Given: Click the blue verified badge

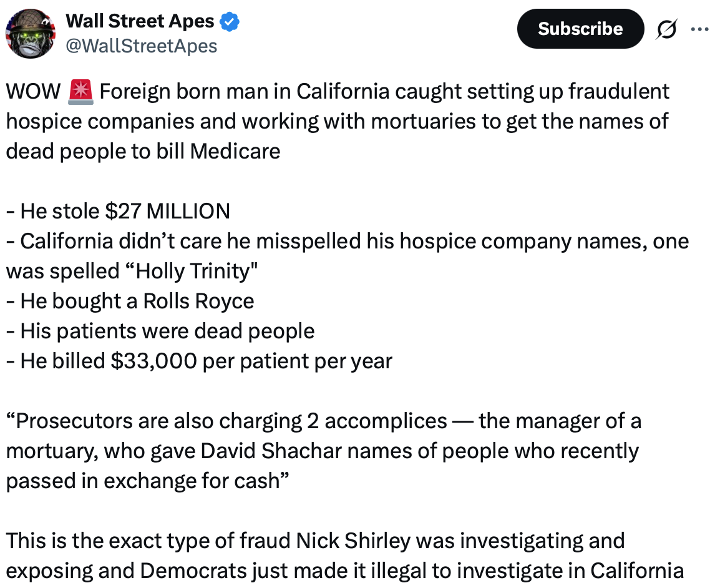Looking at the screenshot, I should [x=230, y=21].
